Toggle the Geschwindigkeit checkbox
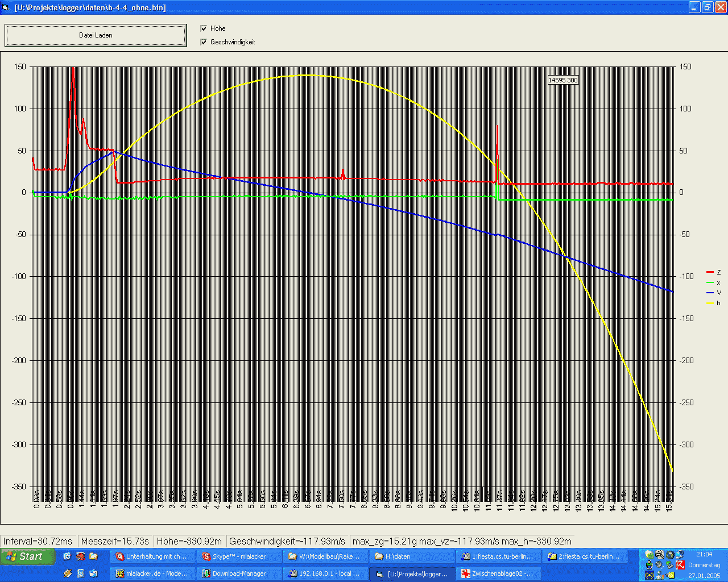 pos(204,42)
